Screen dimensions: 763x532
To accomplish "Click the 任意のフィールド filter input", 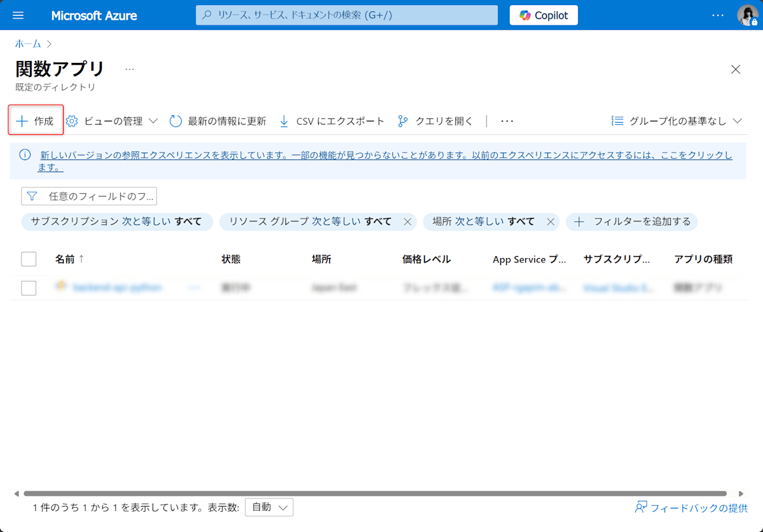I will coord(89,196).
